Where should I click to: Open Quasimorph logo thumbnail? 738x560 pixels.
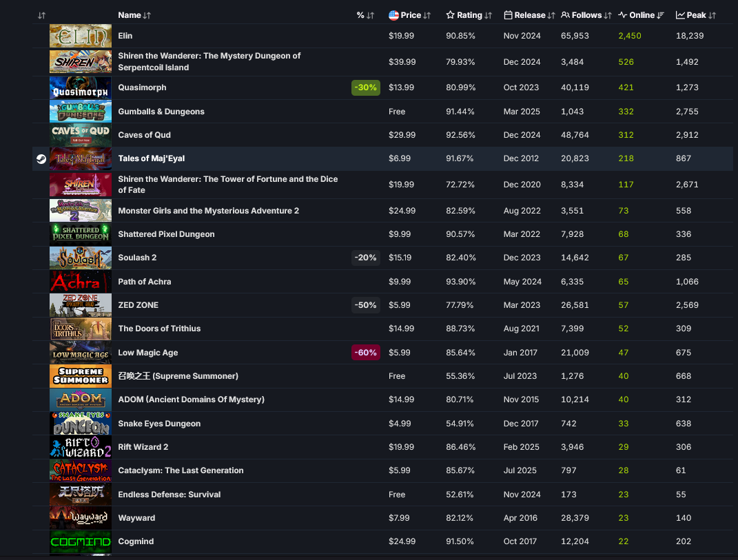point(81,87)
